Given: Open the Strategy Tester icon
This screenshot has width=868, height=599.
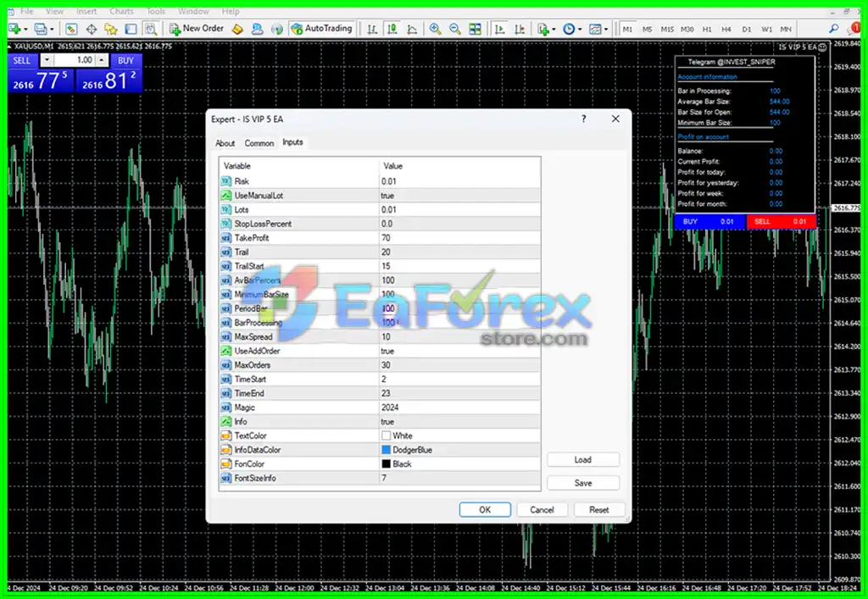Looking at the screenshot, I should [151, 29].
